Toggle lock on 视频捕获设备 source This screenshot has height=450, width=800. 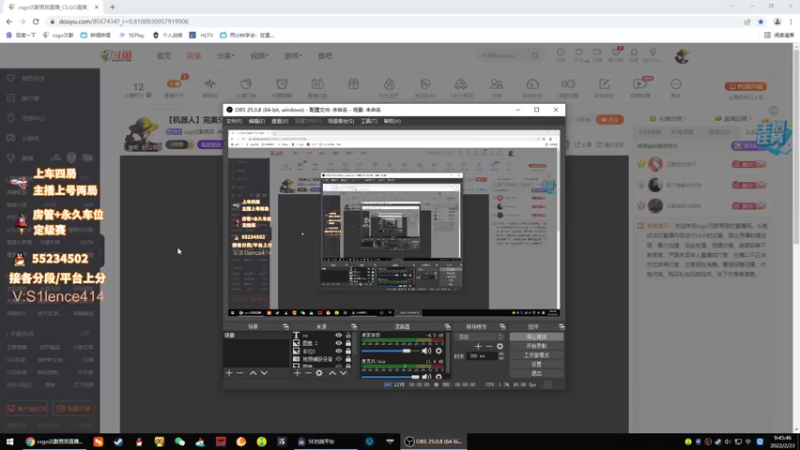(x=348, y=359)
